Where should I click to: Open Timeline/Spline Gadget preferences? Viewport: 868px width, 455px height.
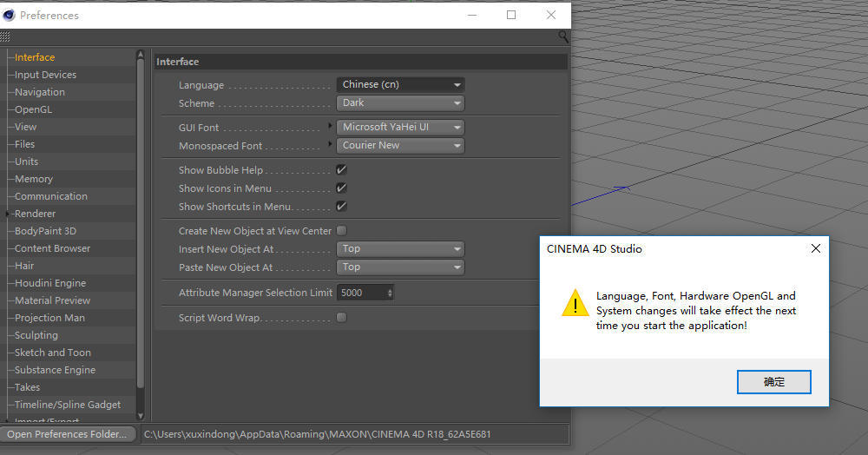[68, 405]
